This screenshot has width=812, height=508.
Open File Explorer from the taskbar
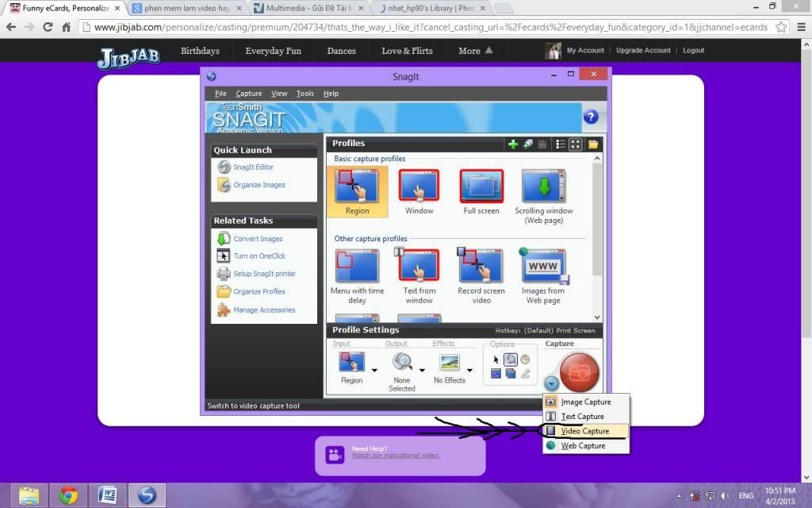point(29,495)
